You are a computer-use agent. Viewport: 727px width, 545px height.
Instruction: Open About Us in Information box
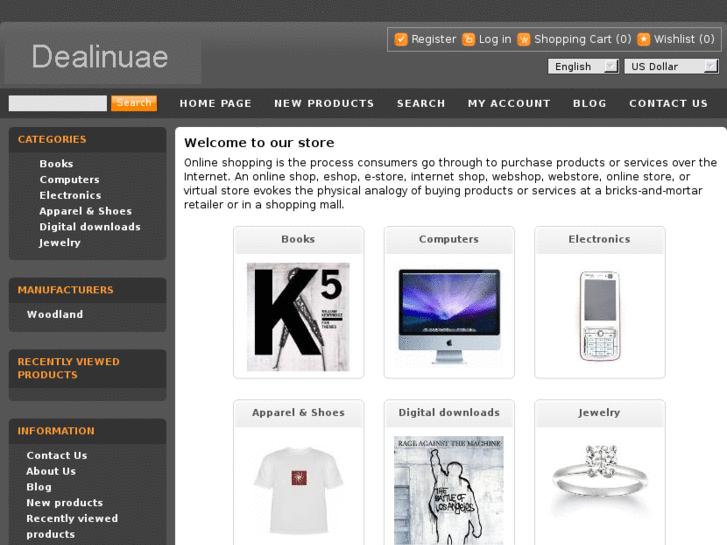pyautogui.click(x=51, y=471)
